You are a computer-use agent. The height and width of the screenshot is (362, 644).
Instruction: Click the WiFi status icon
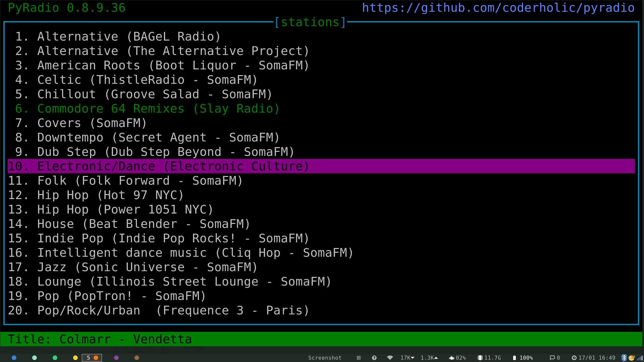[x=390, y=358]
